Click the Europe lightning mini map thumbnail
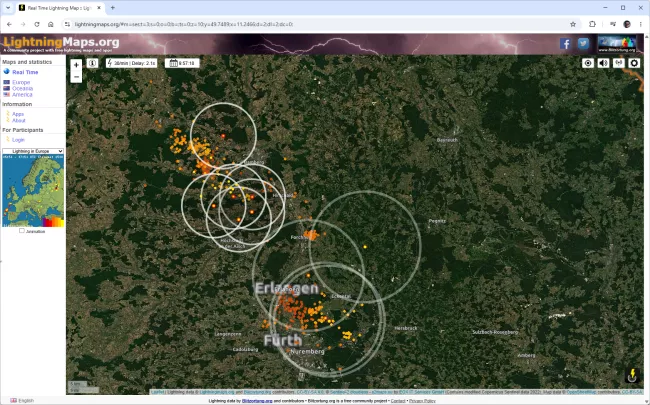 [33, 191]
